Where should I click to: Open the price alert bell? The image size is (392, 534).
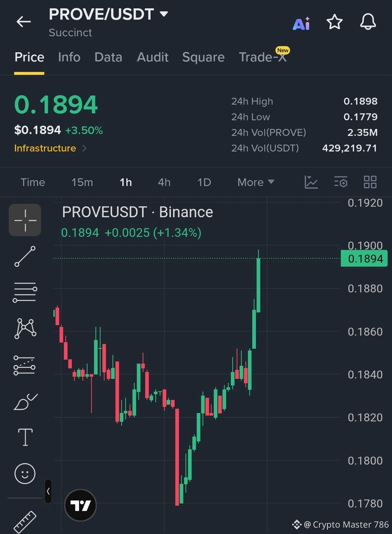pyautogui.click(x=368, y=22)
